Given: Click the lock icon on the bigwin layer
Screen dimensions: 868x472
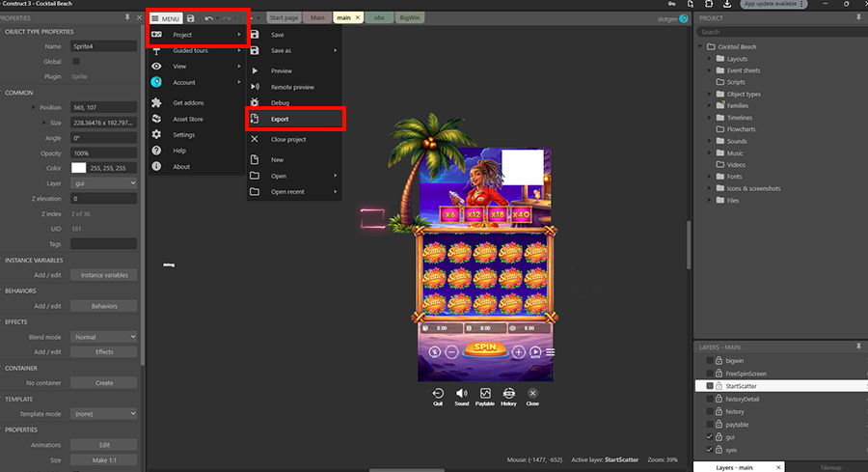Looking at the screenshot, I should pyautogui.click(x=719, y=360).
